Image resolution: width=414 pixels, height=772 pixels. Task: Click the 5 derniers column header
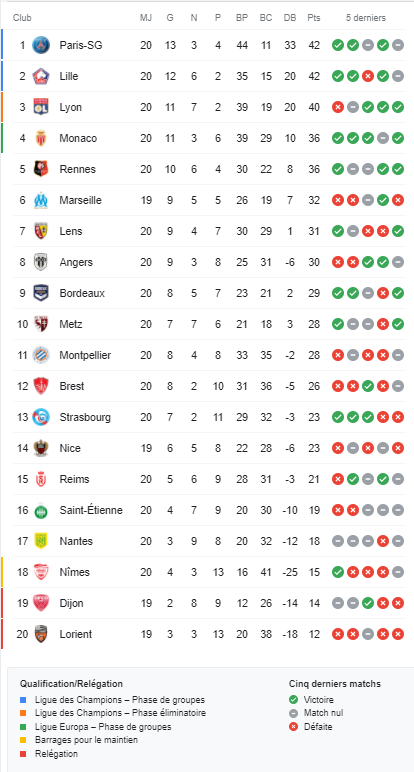tap(366, 18)
